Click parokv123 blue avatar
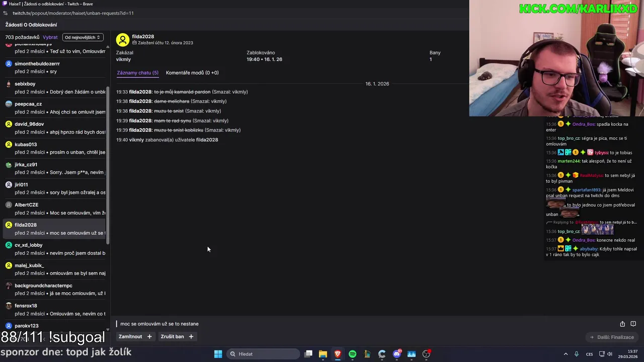 [x=9, y=326]
